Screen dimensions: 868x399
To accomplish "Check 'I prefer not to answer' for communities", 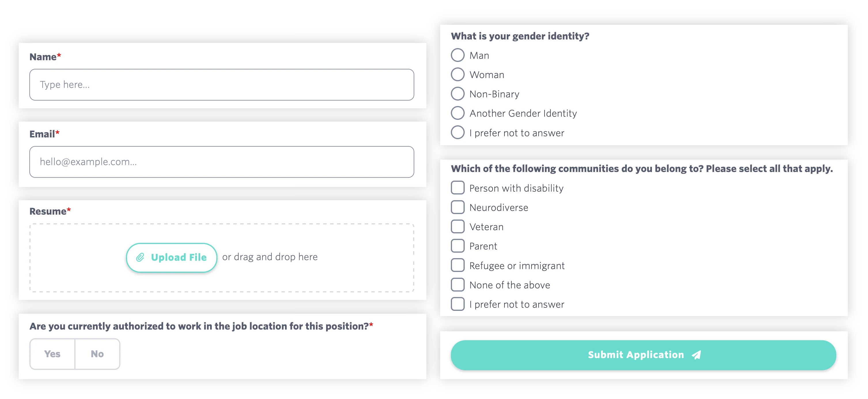I will (x=457, y=304).
